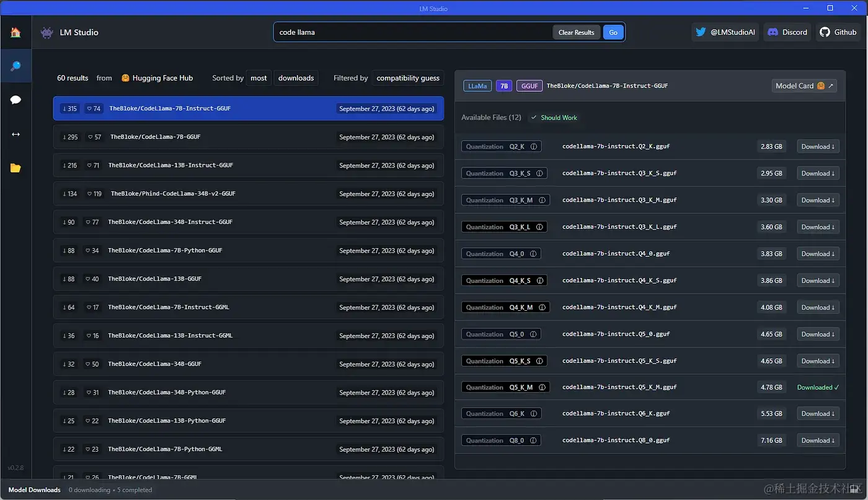
Task: Select TheBloke/CodeLlama-7B-GGUF result
Action: point(249,137)
